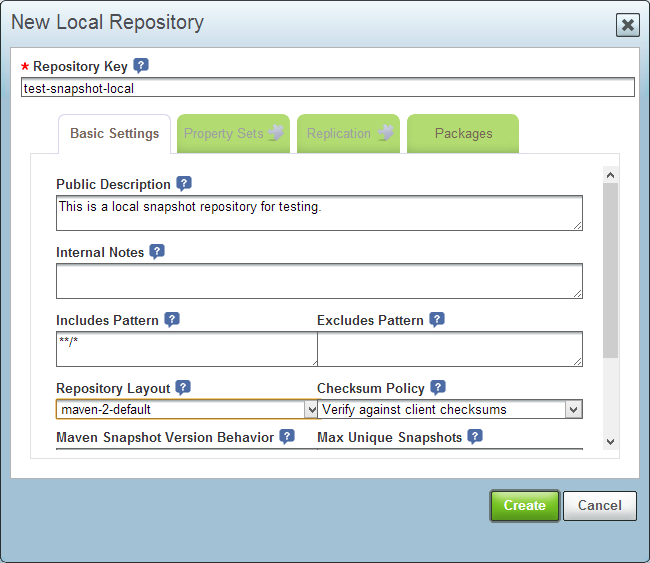Viewport: 650px width, 563px height.
Task: Show help for Includes Pattern
Action: [172, 320]
